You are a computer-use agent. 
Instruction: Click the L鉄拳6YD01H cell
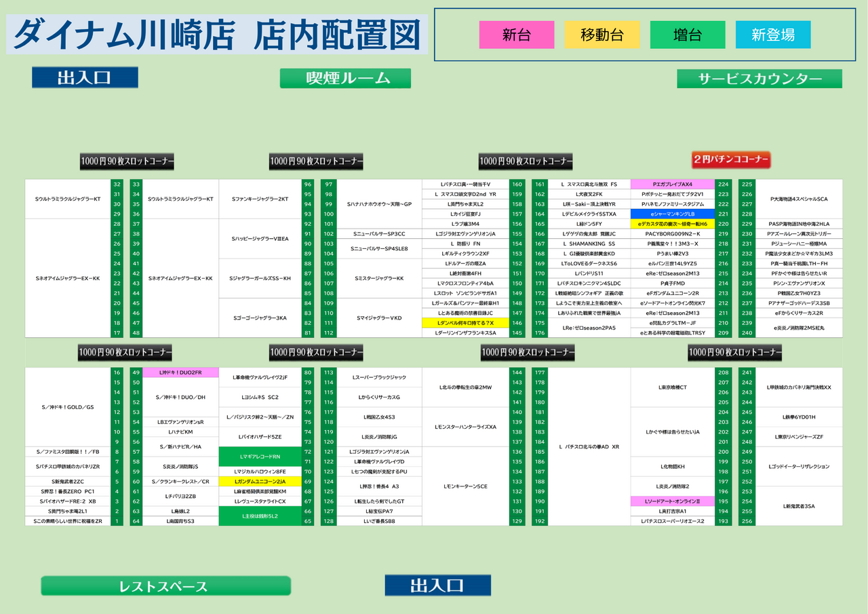point(799,417)
